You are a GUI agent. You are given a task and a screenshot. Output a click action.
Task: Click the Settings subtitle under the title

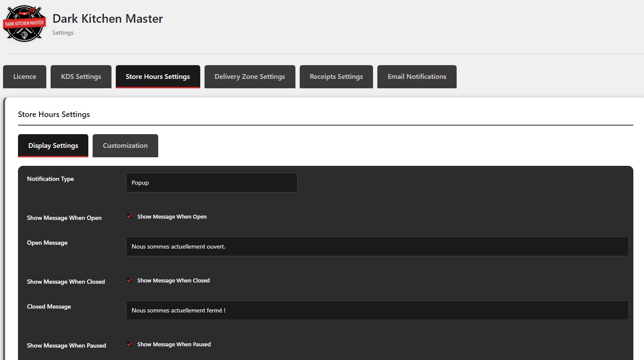tap(63, 33)
